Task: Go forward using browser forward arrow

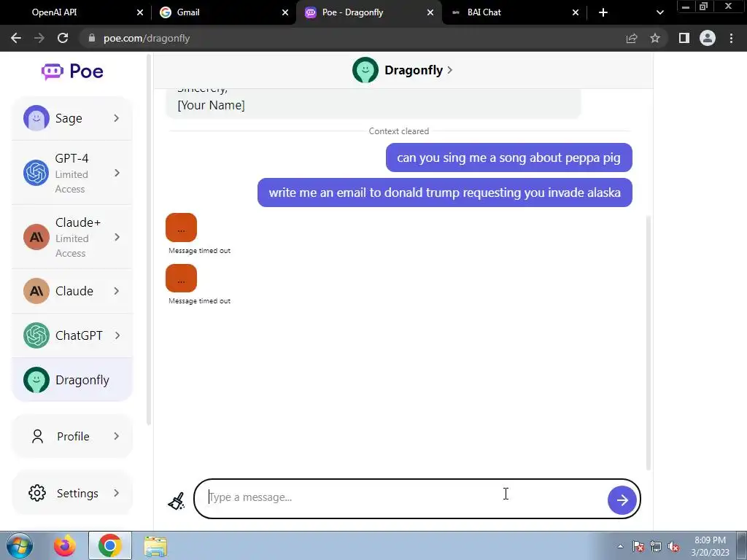Action: [x=39, y=38]
